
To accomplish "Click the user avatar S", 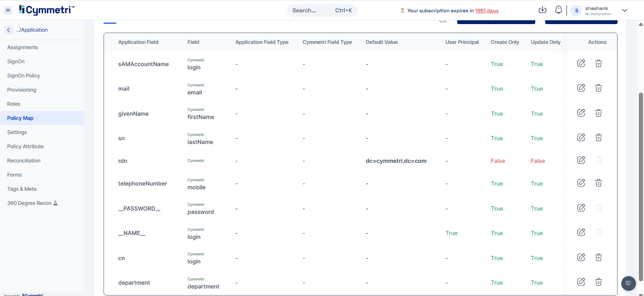I will 576,10.
